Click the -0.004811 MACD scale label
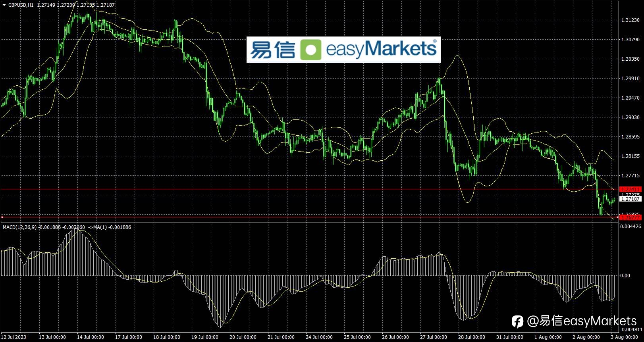644x342 pixels. 631,330
